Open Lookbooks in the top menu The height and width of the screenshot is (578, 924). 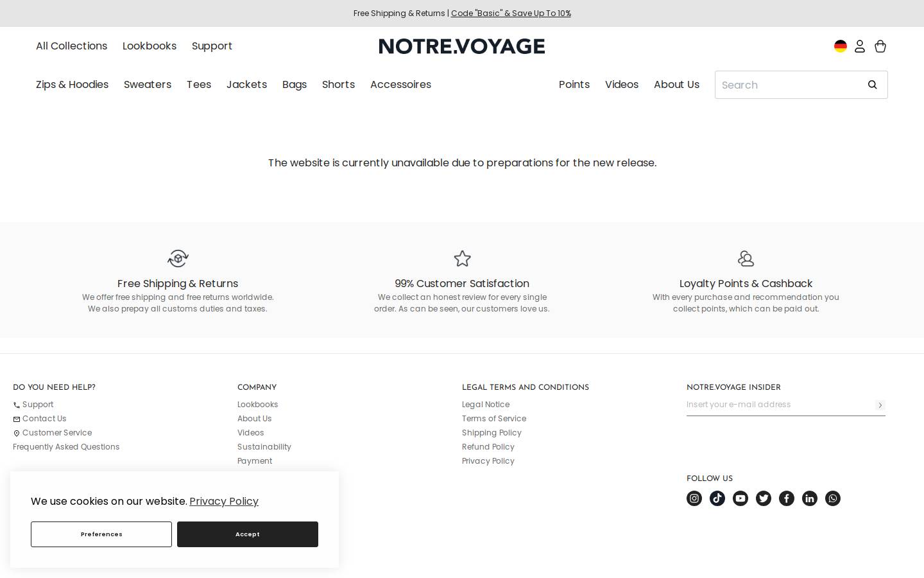coord(150,46)
